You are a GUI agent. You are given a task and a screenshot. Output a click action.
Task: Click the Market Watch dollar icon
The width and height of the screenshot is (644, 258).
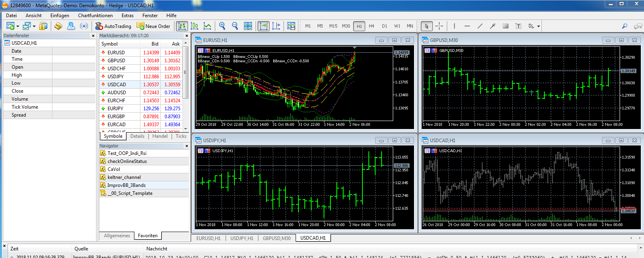click(x=43, y=26)
